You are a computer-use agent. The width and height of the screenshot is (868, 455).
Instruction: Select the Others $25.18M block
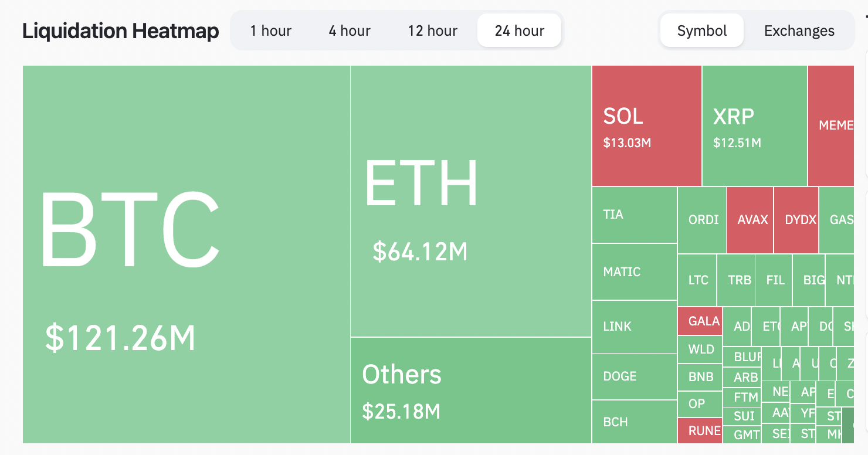[x=470, y=391]
